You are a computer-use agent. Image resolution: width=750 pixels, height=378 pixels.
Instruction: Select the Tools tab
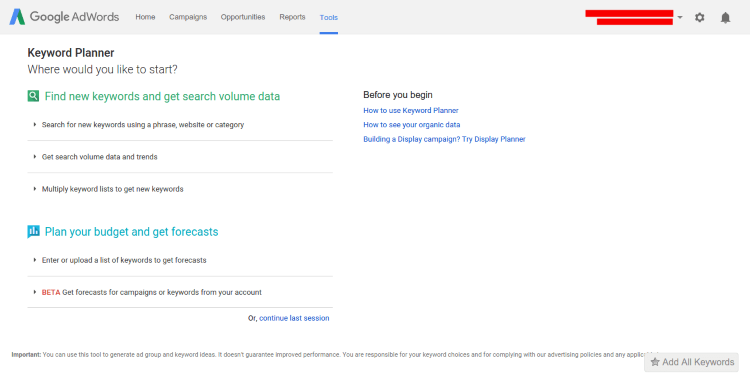pyautogui.click(x=329, y=17)
